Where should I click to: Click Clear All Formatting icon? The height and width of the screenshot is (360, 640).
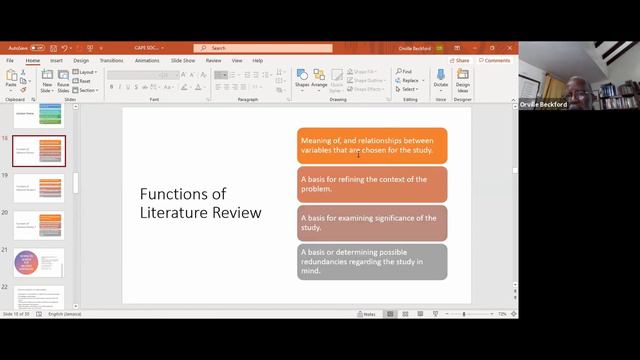point(203,75)
